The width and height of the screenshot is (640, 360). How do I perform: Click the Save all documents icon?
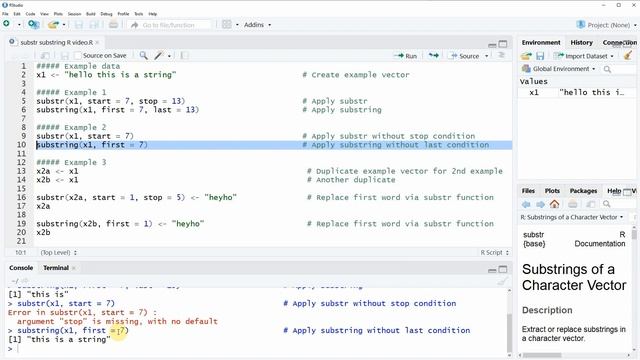click(x=94, y=25)
